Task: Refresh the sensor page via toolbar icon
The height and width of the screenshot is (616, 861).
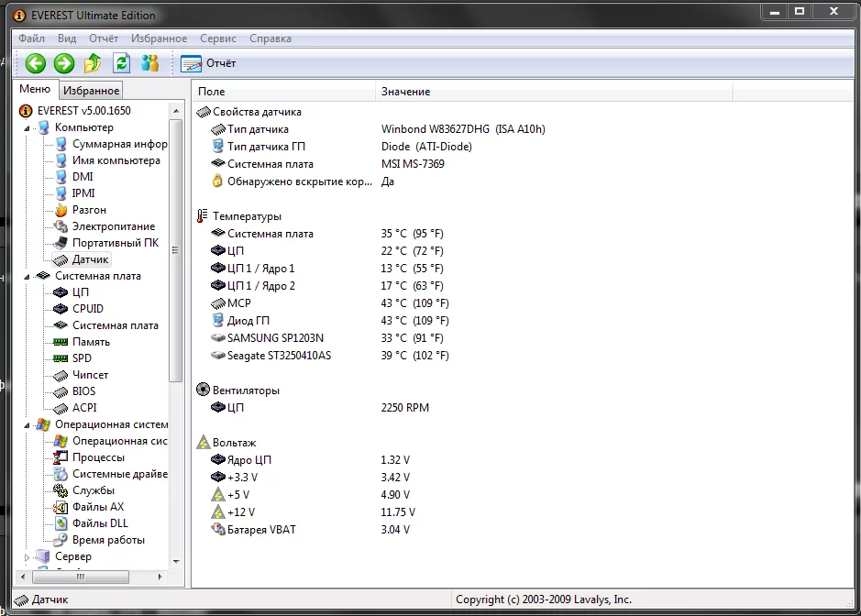Action: point(121,63)
